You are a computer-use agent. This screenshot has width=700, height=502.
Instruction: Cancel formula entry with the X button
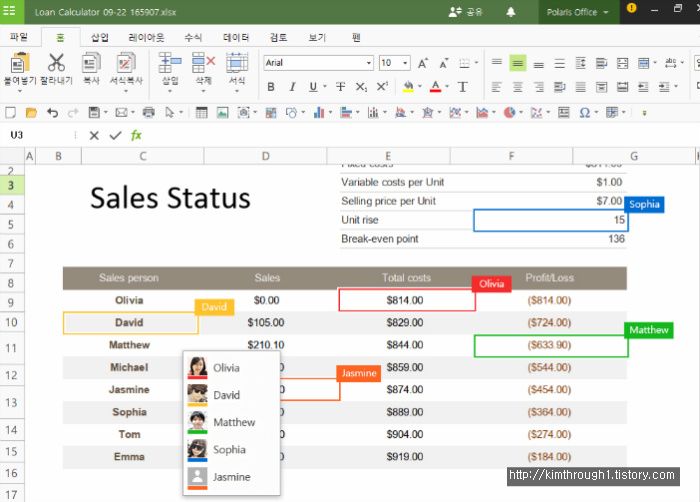click(94, 135)
